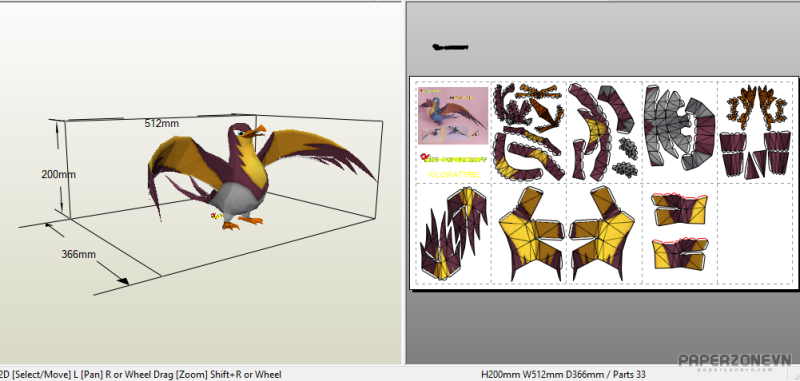Image resolution: width=800 pixels, height=381 pixels.
Task: Click the black label above the pattern page
Action: pyautogui.click(x=450, y=47)
